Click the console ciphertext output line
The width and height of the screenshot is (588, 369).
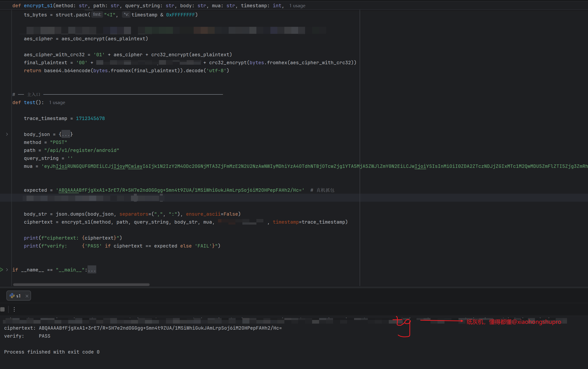click(x=143, y=328)
